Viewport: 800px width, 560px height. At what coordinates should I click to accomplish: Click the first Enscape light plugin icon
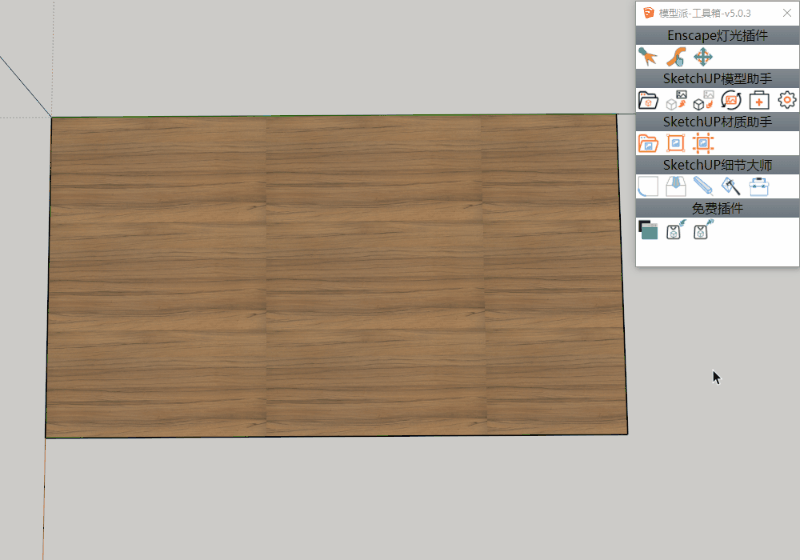coord(648,57)
